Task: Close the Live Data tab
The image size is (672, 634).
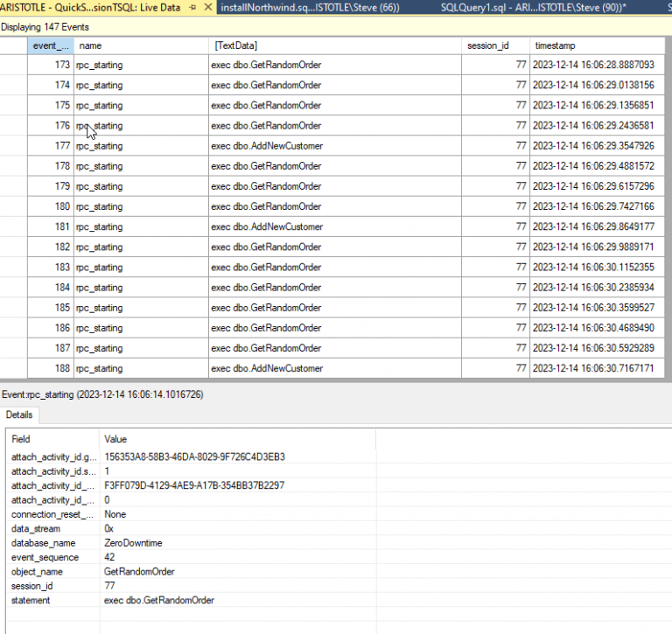Action: click(208, 7)
